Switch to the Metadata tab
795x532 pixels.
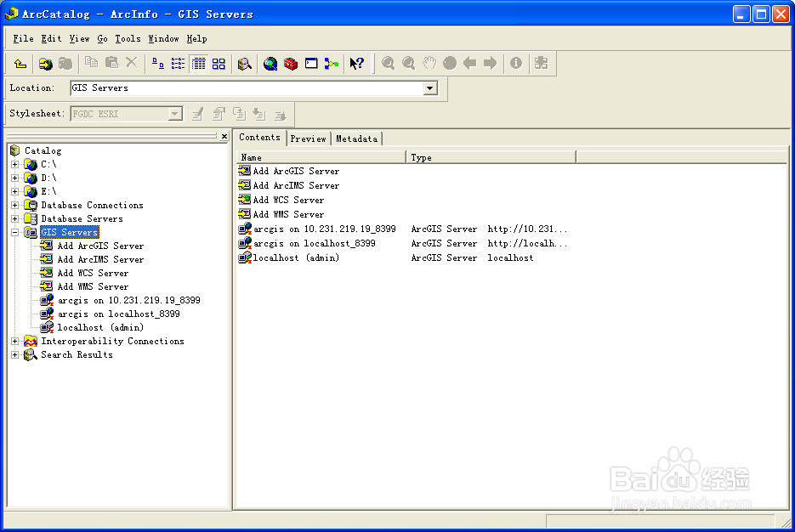pos(356,139)
